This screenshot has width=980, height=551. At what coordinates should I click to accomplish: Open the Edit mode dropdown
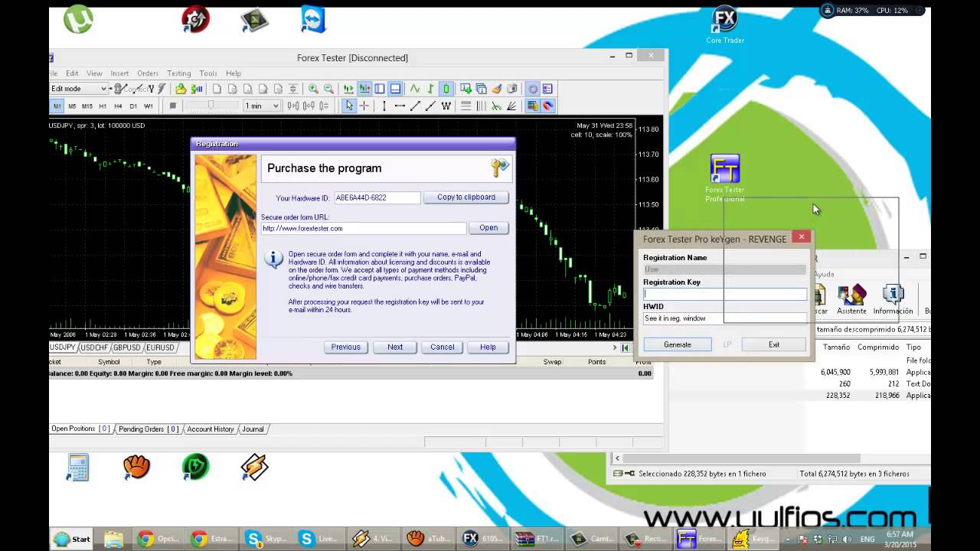click(79, 89)
